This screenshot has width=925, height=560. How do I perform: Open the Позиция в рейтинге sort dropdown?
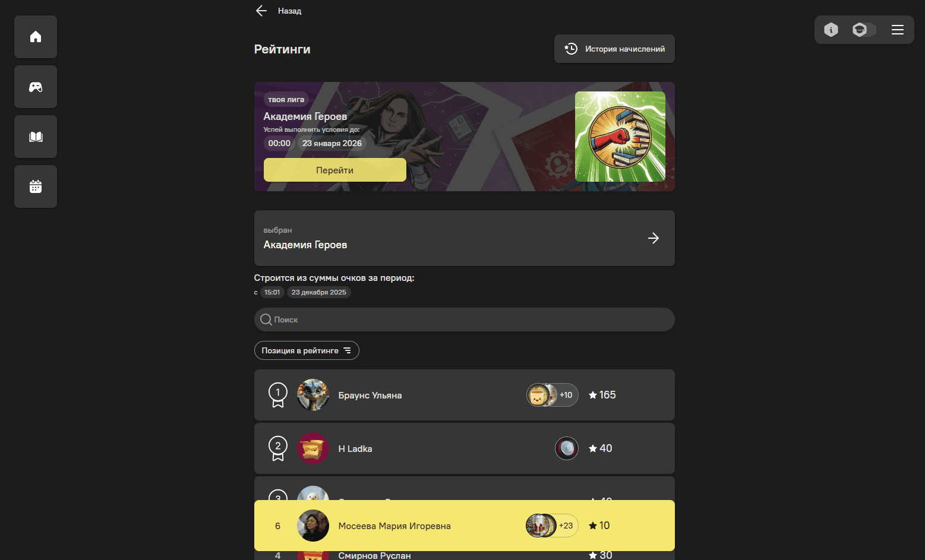(x=307, y=350)
